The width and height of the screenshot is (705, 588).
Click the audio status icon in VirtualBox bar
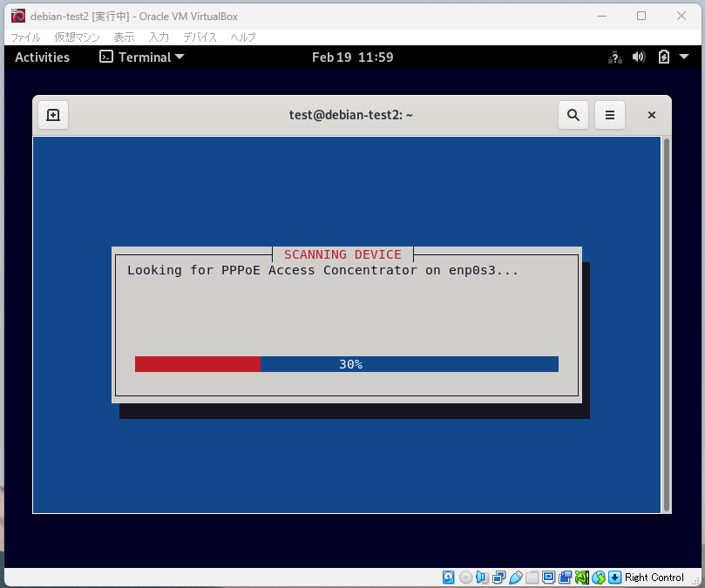[482, 578]
